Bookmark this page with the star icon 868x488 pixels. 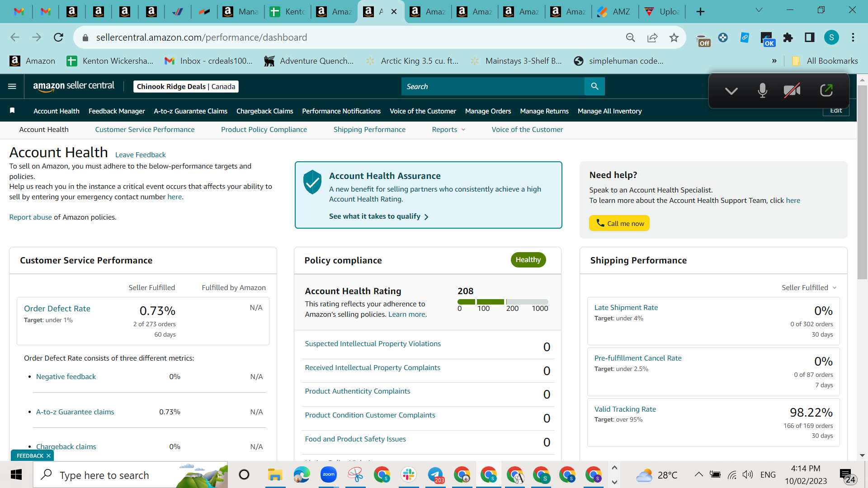[674, 38]
